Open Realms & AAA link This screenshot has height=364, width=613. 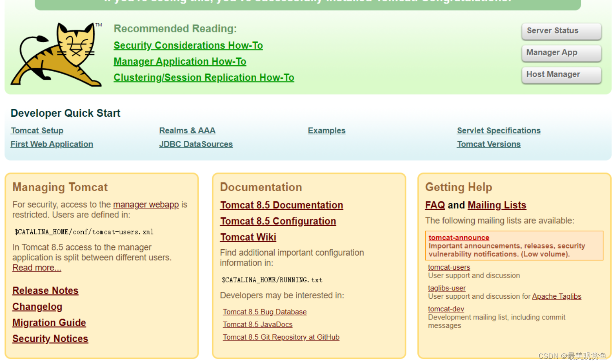(x=187, y=131)
